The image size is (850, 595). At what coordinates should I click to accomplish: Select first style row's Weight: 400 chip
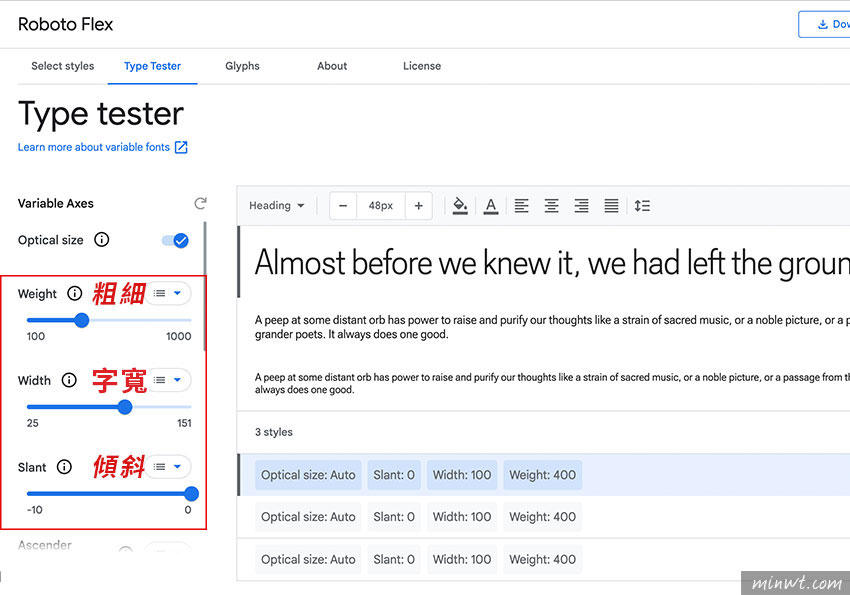coord(543,475)
